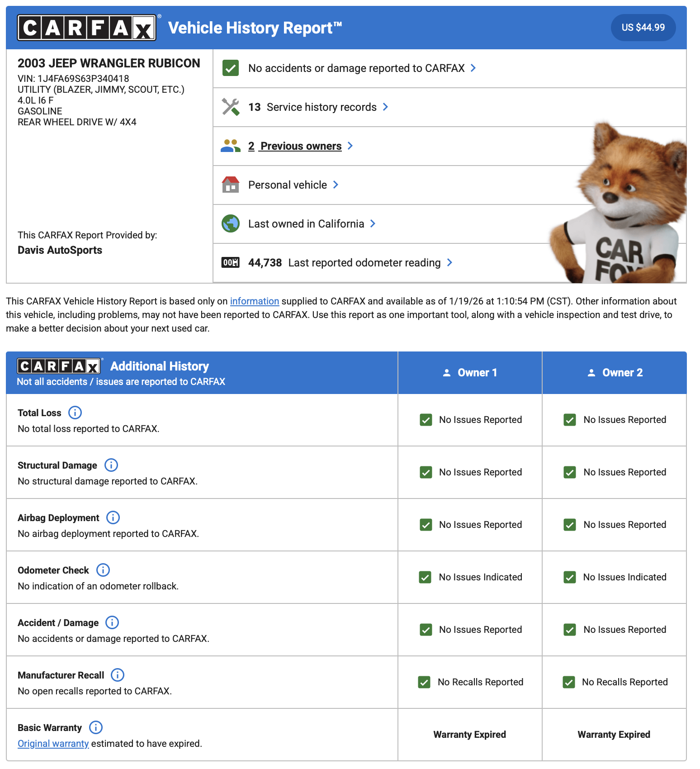Click the Vehicle History Report title

click(x=255, y=28)
